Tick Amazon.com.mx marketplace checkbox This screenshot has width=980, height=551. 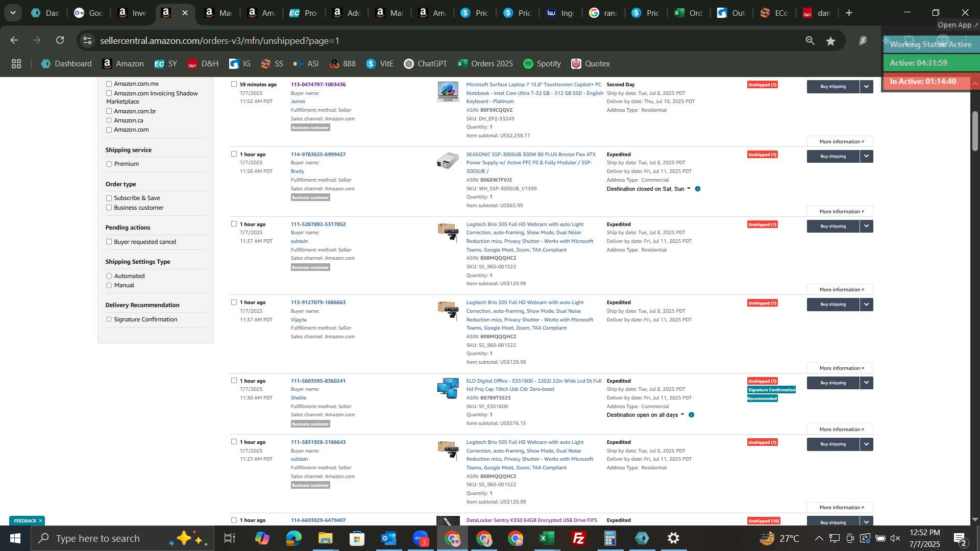[x=109, y=84]
